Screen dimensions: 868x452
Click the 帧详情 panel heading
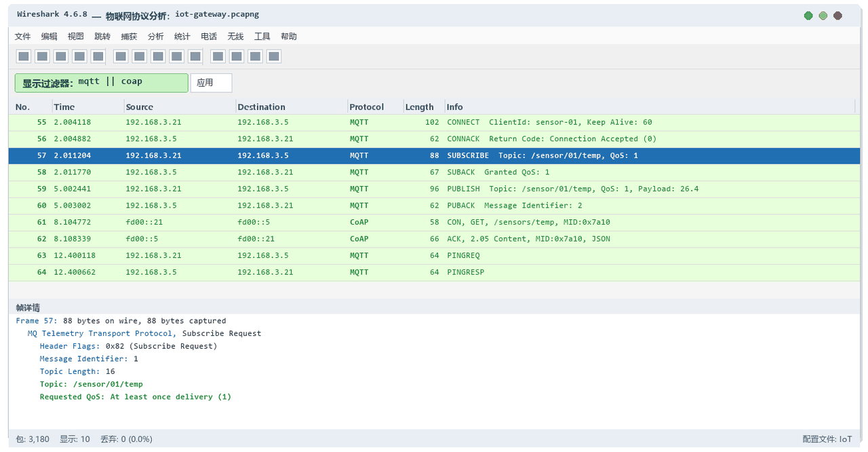28,307
